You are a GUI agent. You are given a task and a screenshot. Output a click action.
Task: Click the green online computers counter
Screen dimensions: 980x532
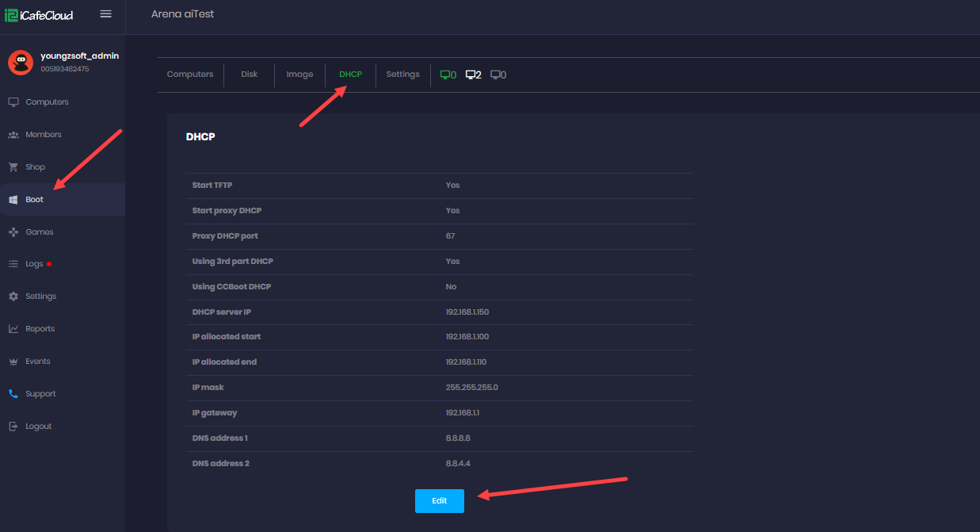[448, 74]
